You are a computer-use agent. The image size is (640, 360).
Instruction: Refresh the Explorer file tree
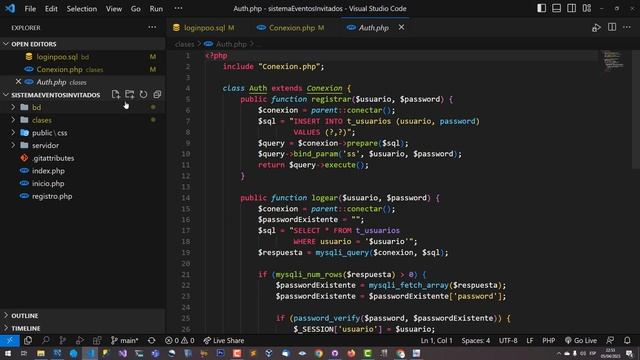coord(143,95)
